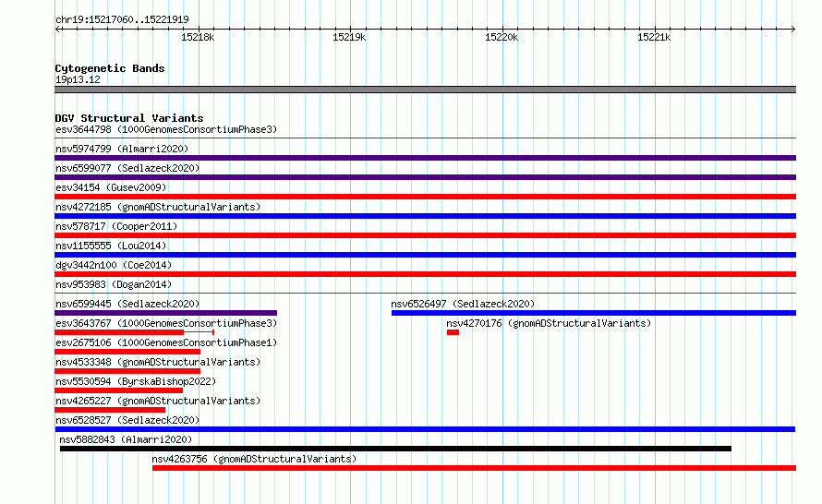Click the 15218k ruler marker

click(x=198, y=37)
